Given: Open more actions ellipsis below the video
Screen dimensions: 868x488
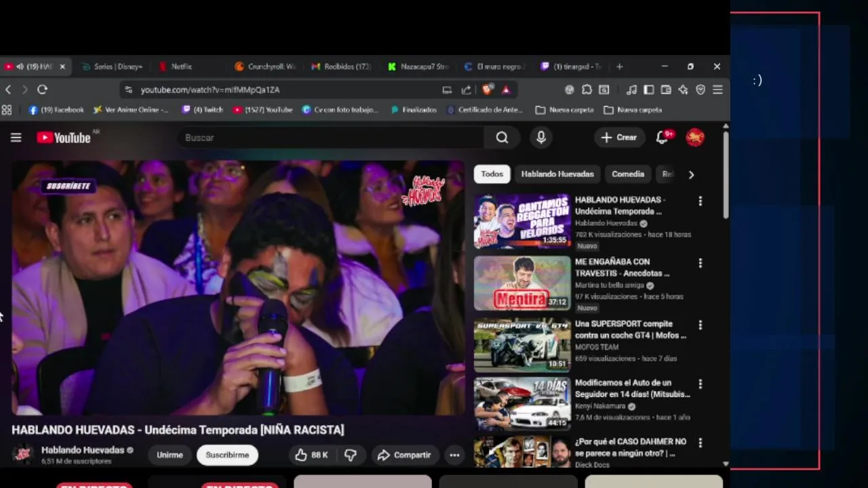Looking at the screenshot, I should (454, 455).
